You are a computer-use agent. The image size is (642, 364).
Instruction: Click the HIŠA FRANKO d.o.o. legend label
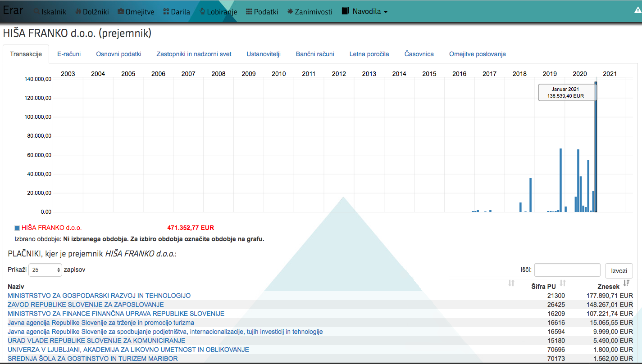tap(52, 228)
